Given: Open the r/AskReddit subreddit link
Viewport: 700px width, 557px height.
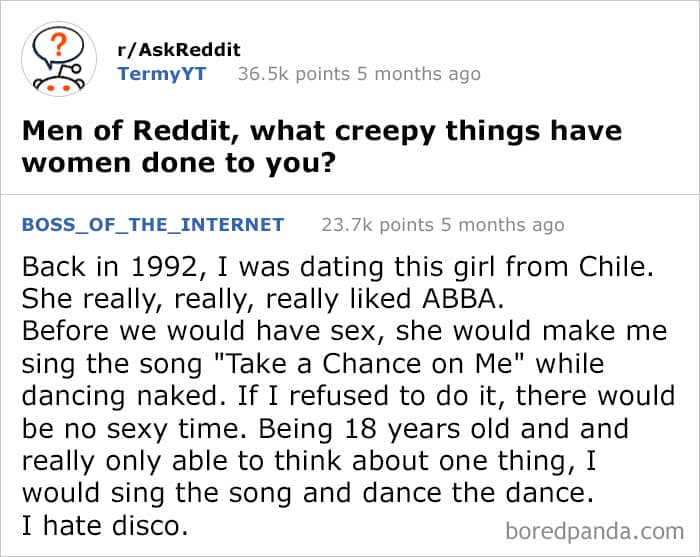Looking at the screenshot, I should [179, 50].
